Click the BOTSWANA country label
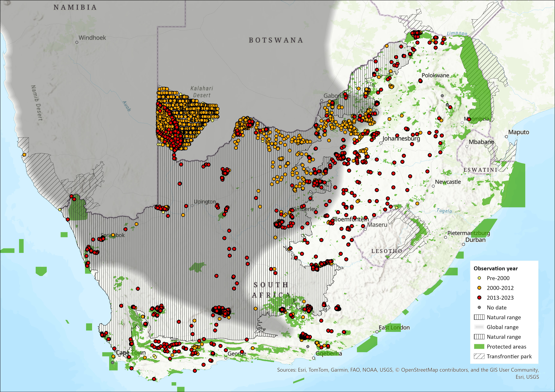This screenshot has width=555, height=392. pyautogui.click(x=276, y=40)
